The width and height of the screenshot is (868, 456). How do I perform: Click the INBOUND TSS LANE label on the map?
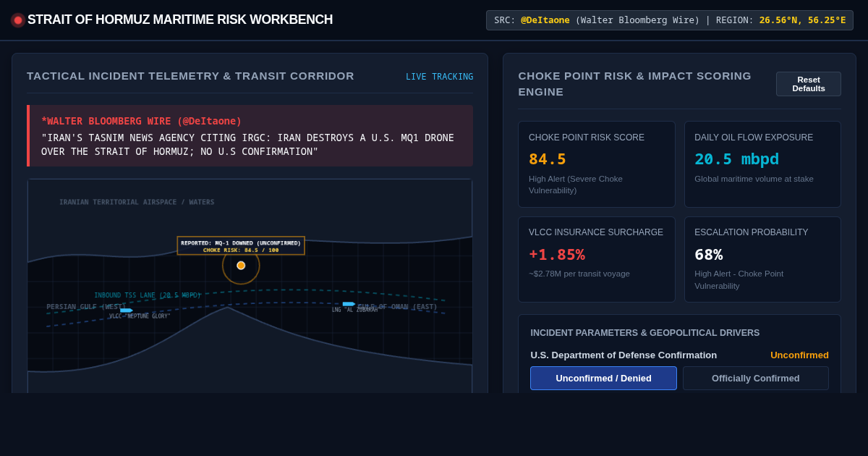[x=148, y=295]
